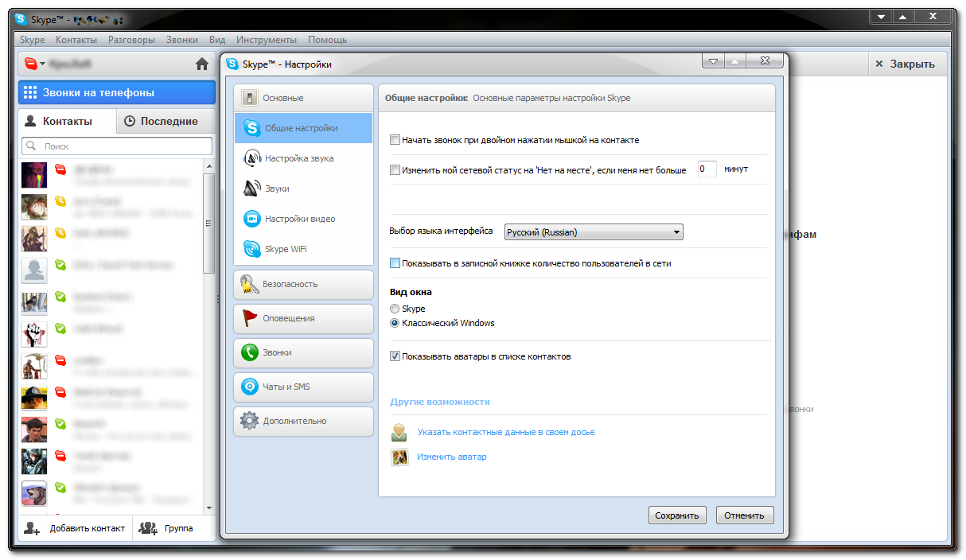Switch to the Последние tab
The image size is (966, 560).
pos(166,121)
